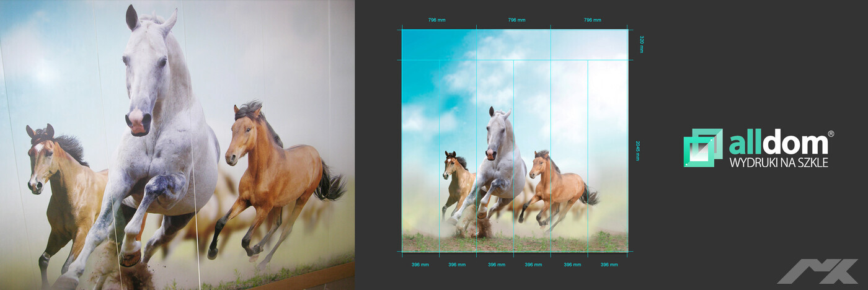This screenshot has width=868, height=290.
Task: Select the "2045 mm" height dimension label
Action: coord(637,151)
